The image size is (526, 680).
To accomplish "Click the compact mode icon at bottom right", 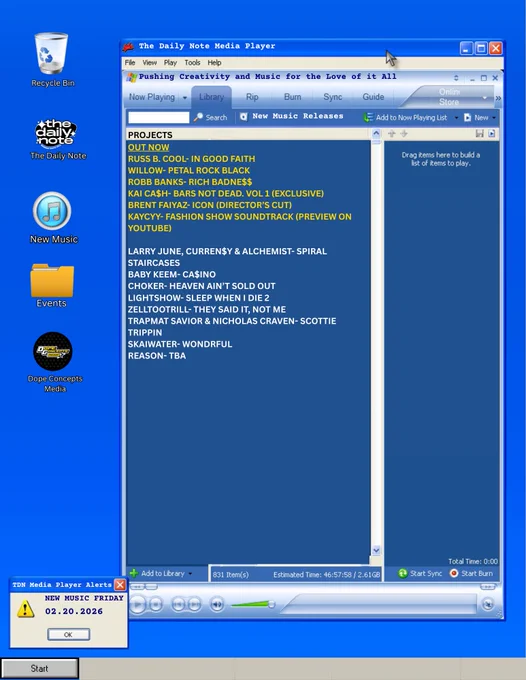I will [x=488, y=604].
